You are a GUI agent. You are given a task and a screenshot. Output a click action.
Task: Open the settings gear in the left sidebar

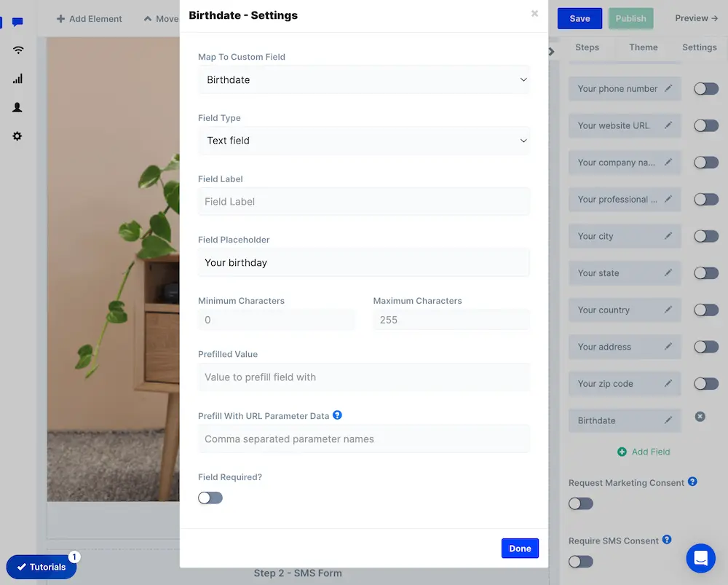coord(17,136)
